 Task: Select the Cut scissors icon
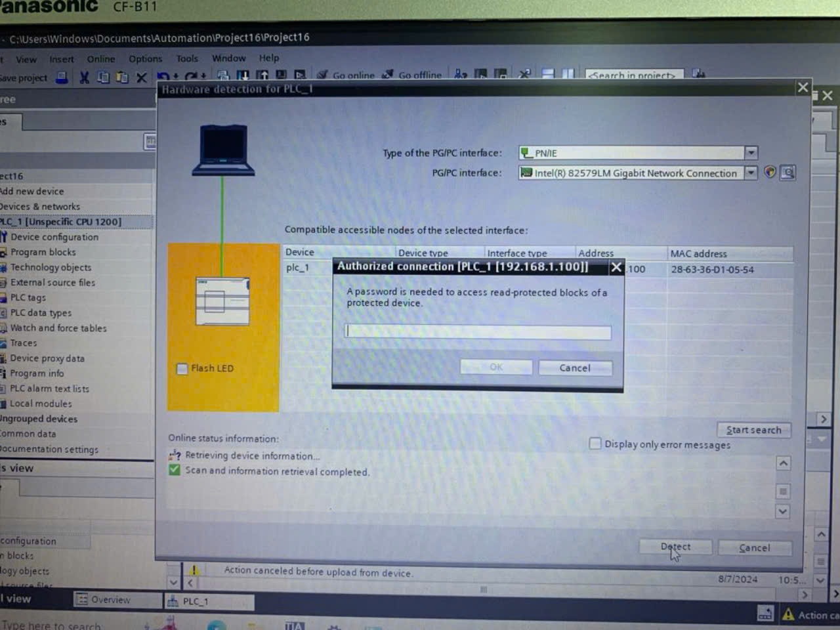pos(83,77)
